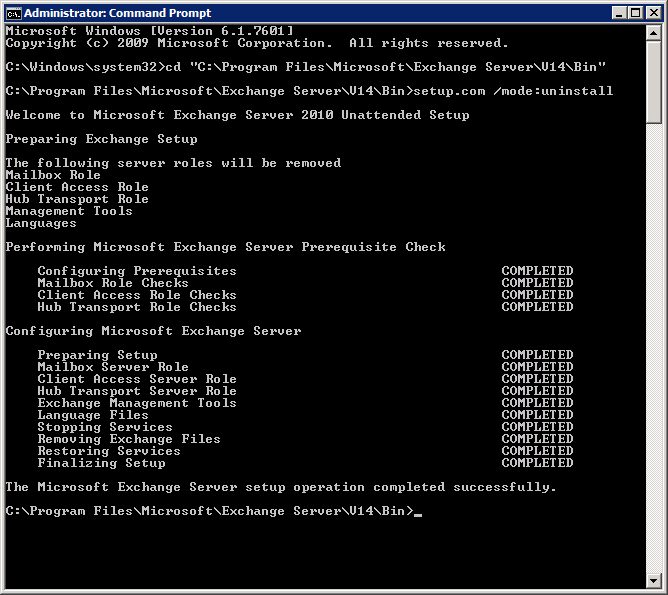Click 'Welcome to Microsoft Exchange Server 2010 Unattended Setup'
This screenshot has height=595, width=668.
point(237,115)
